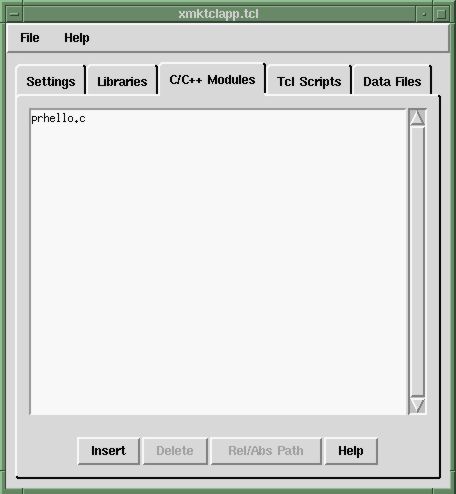Open the File menu
Image resolution: width=456 pixels, height=494 pixels.
[x=30, y=38]
